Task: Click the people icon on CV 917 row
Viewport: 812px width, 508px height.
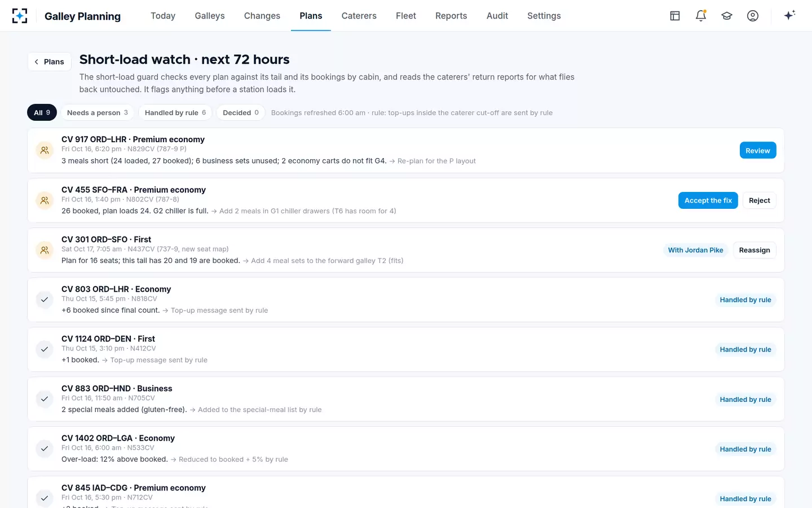Action: (45, 151)
